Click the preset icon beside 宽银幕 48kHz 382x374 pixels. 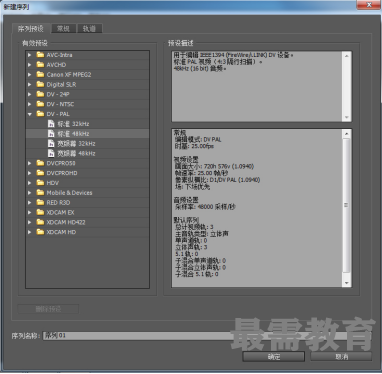pyautogui.click(x=51, y=153)
